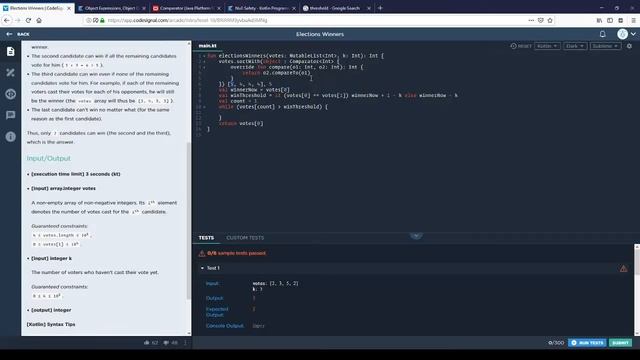This screenshot has height=360, width=640.
Task: Switch to the threshold Google Search tab
Action: [336, 8]
